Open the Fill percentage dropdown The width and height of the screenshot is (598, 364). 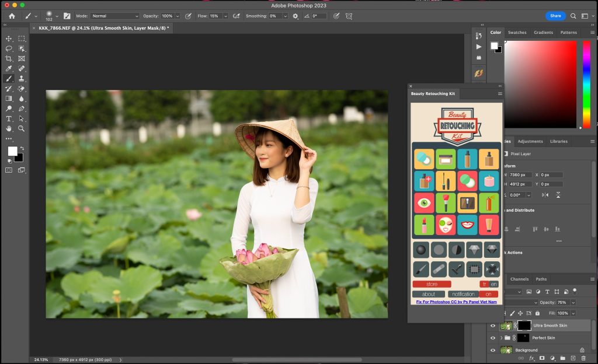tap(573, 313)
